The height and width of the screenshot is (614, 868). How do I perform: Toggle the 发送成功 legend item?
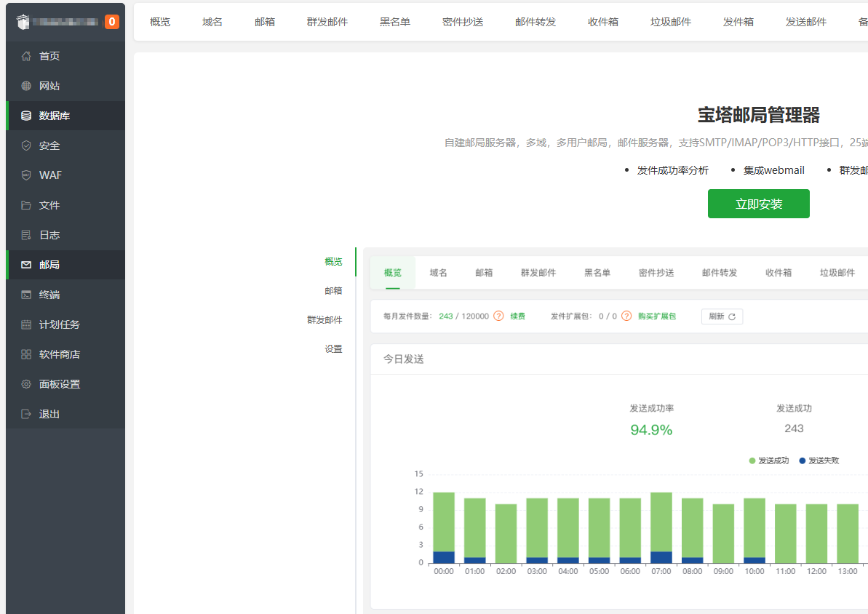point(769,460)
